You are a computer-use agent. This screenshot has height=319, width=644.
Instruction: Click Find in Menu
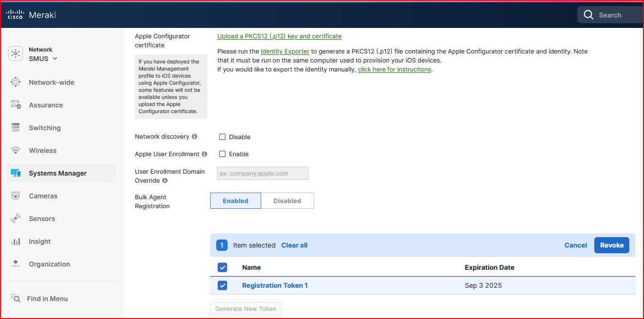point(47,299)
